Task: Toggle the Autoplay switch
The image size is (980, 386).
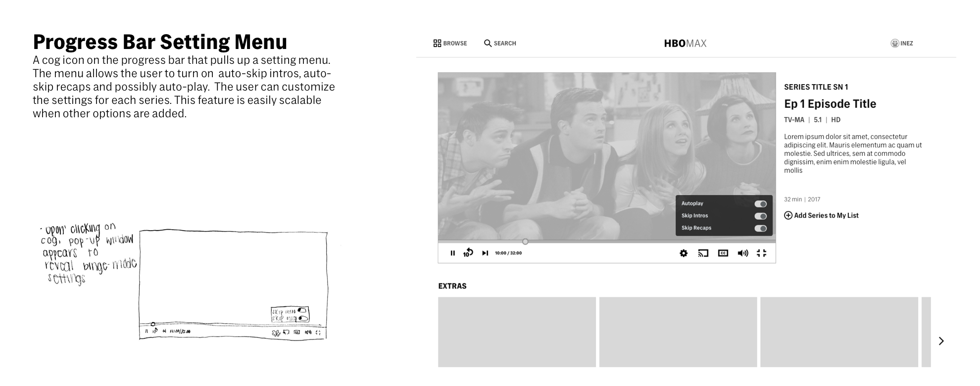Action: [x=761, y=204]
